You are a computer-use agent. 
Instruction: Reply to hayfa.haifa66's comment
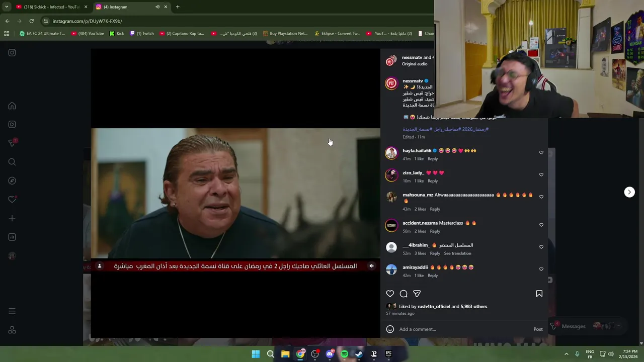coord(433,159)
